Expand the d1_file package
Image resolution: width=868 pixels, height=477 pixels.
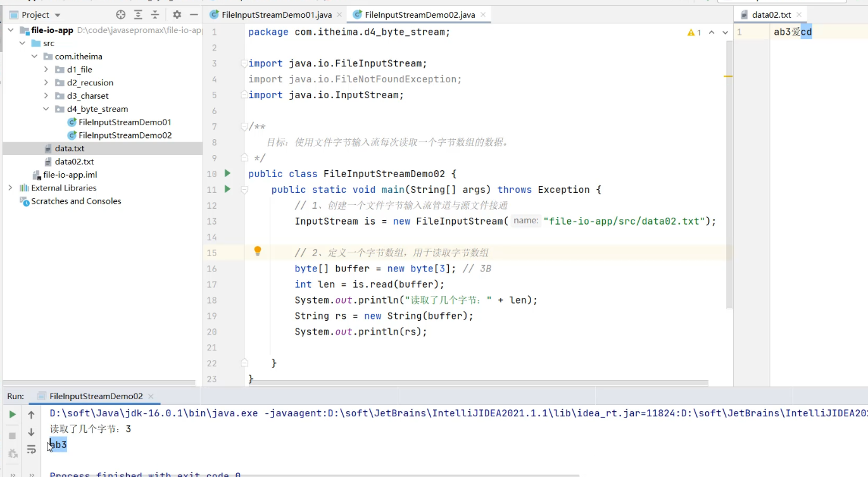tap(46, 70)
